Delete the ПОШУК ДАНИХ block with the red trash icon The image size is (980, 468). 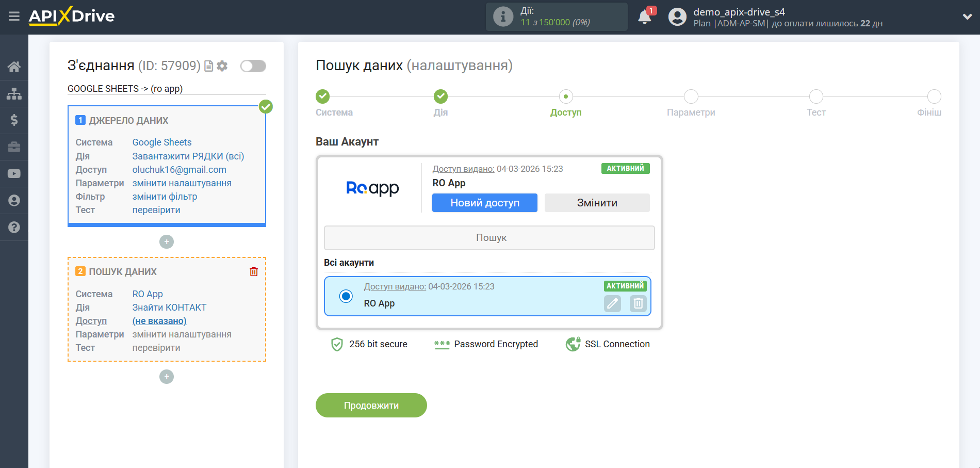[x=254, y=271]
